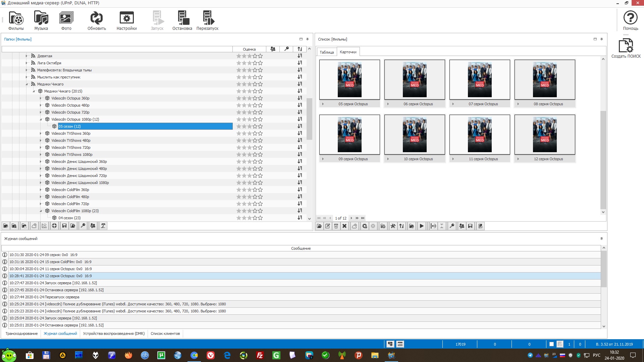Collapse the Медики Чикаго feed
This screenshot has height=362, width=644.
27,84
